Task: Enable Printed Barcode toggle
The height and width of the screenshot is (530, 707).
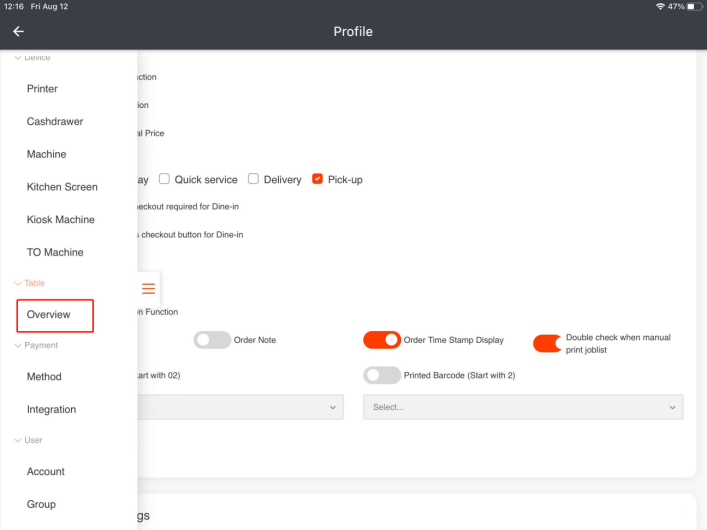Action: coord(381,376)
